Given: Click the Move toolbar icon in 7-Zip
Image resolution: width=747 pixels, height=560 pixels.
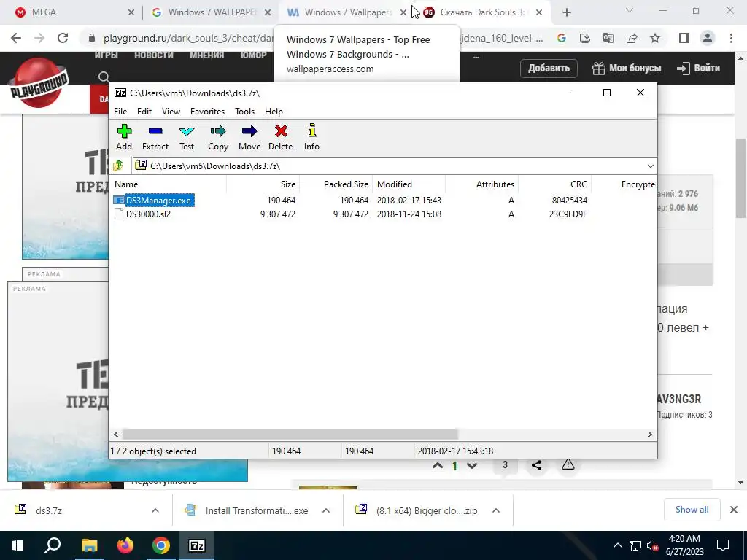Looking at the screenshot, I should point(249,138).
